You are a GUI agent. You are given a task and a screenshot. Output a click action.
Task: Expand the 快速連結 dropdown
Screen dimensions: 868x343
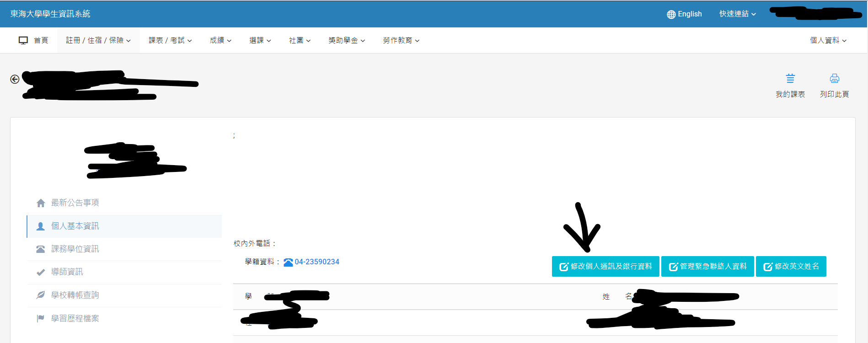(x=737, y=14)
